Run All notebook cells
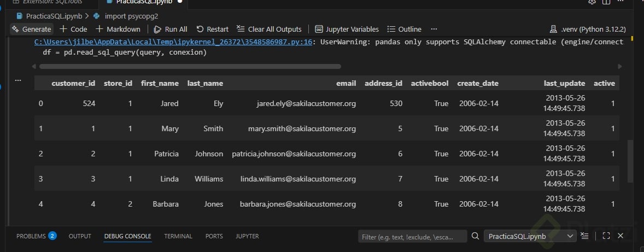This screenshot has width=644, height=252. pos(171,29)
